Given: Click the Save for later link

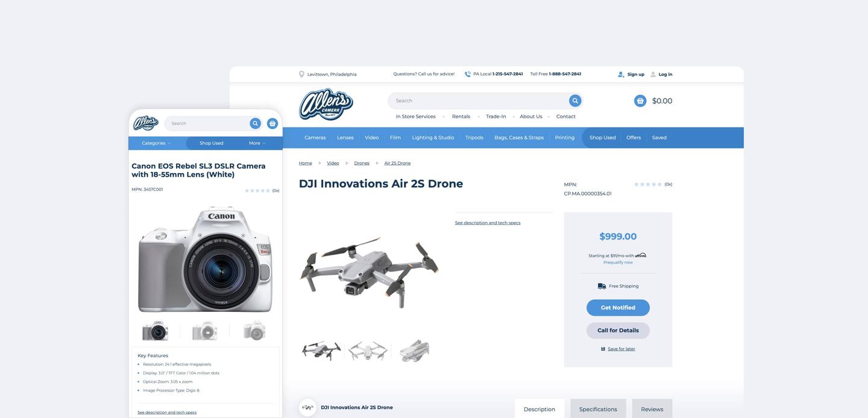Looking at the screenshot, I should [621, 349].
